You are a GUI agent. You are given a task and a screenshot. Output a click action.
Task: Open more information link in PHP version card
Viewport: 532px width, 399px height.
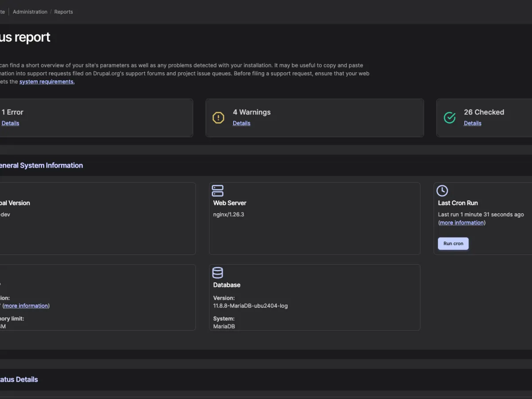click(x=26, y=305)
